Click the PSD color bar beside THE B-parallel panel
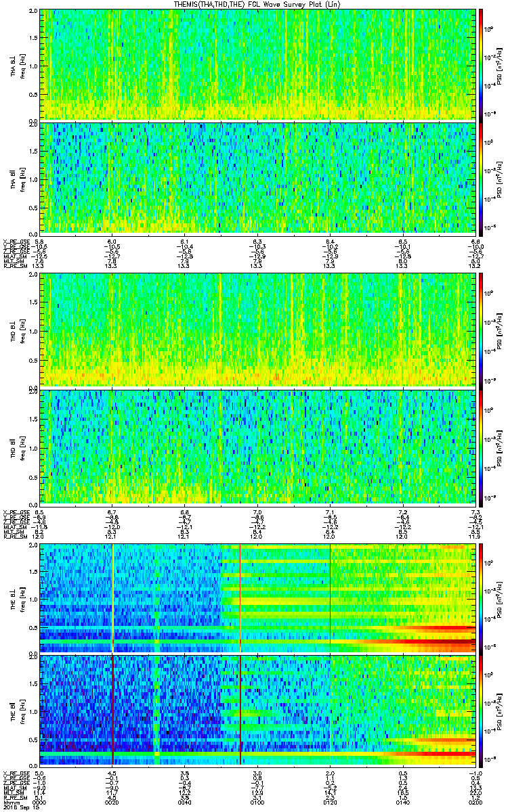The height and width of the screenshot is (812, 508). coord(481,710)
